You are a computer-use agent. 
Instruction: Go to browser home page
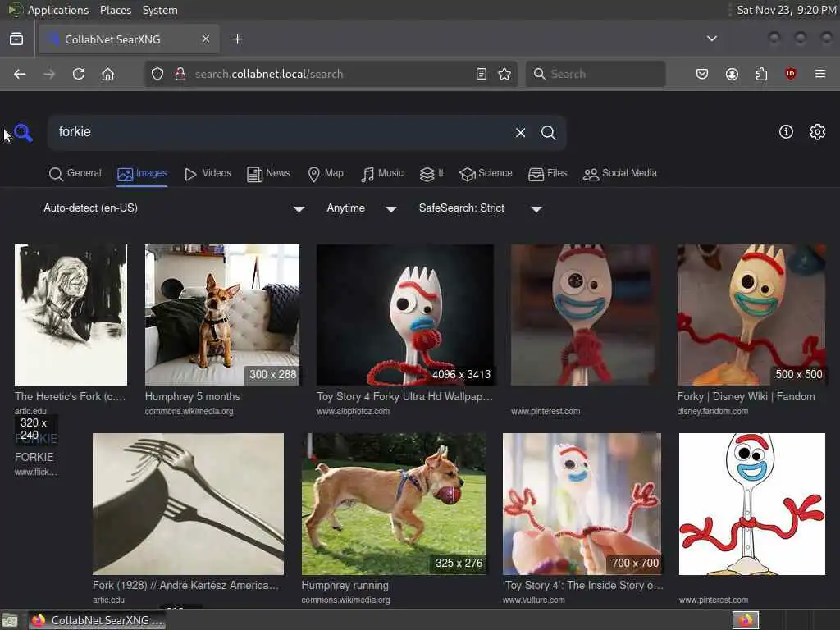pos(107,74)
